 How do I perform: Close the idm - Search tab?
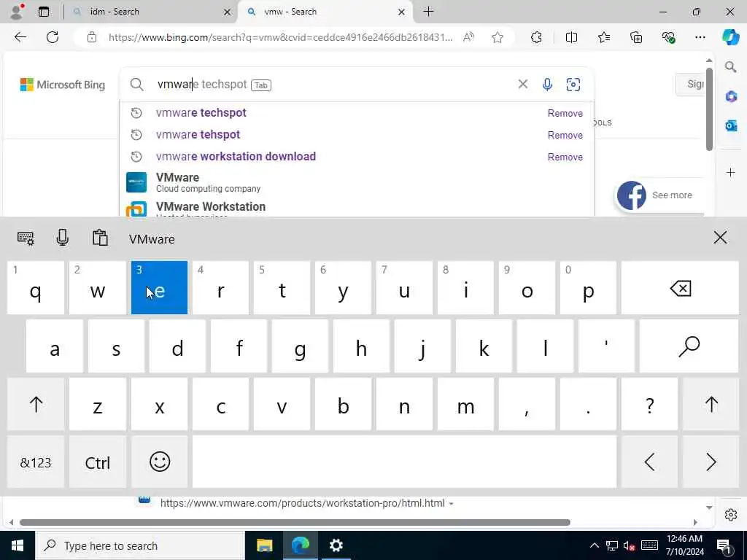228,12
